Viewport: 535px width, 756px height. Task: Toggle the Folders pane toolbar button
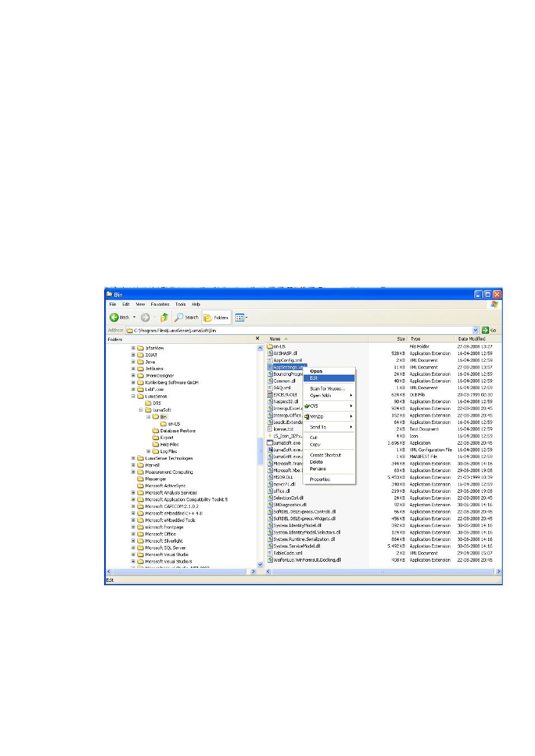click(216, 318)
